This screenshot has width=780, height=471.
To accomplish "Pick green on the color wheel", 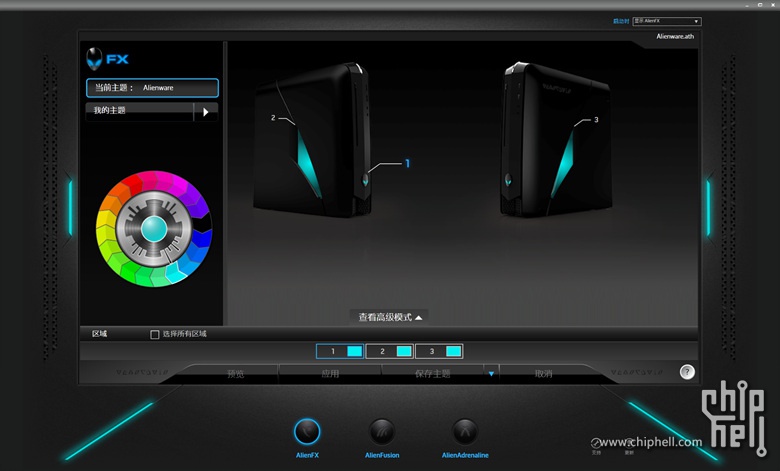I will coord(130,273).
